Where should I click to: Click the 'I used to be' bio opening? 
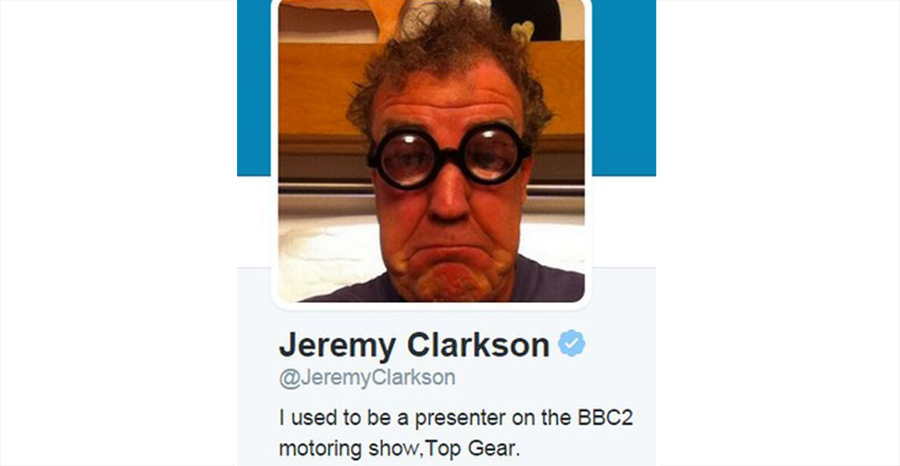[329, 418]
